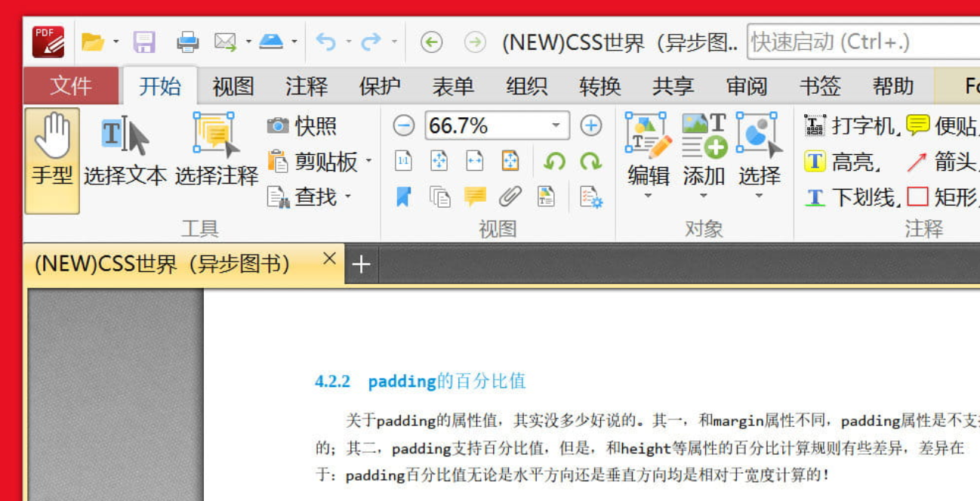Image resolution: width=980 pixels, height=501 pixels.
Task: Take a 快照 snapshot
Action: click(x=301, y=126)
